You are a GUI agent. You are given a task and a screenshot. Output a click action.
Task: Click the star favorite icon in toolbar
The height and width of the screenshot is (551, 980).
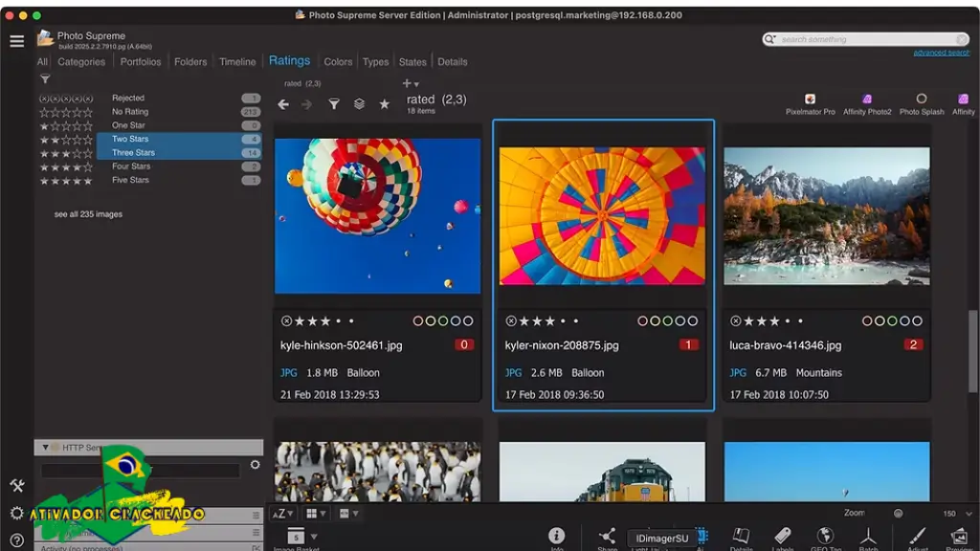point(385,104)
